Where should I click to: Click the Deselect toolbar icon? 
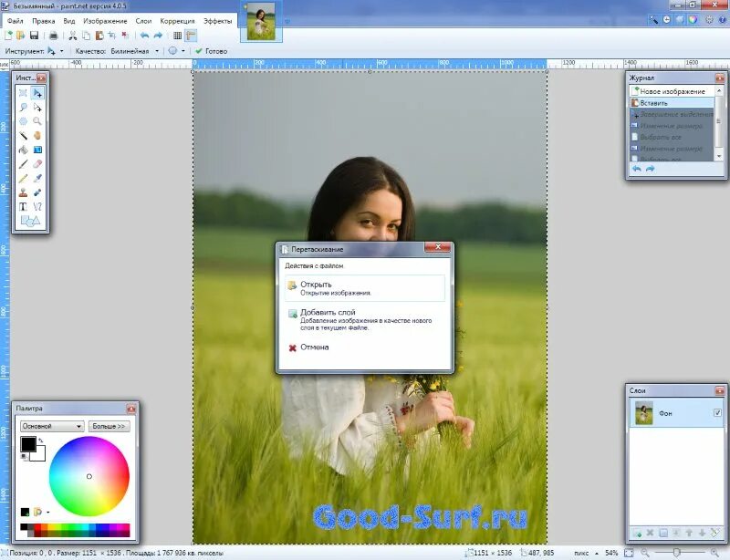125,36
